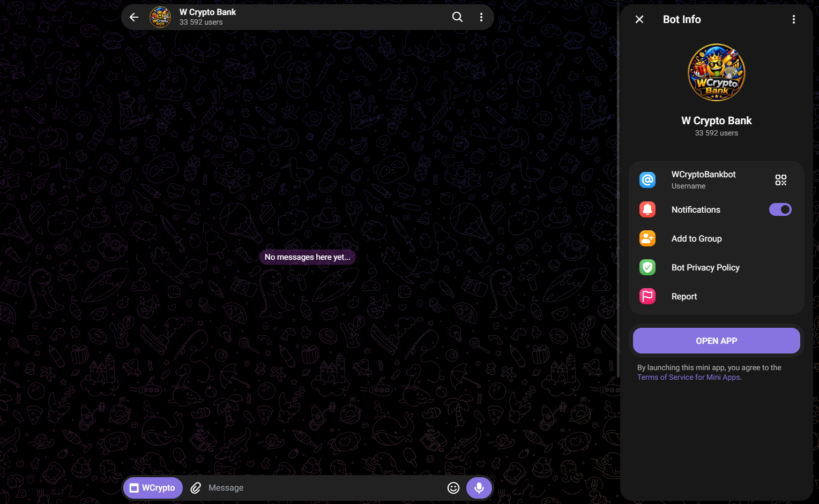Click the Notifications bell icon
Viewport: 819px width, 504px height.
pyautogui.click(x=647, y=209)
